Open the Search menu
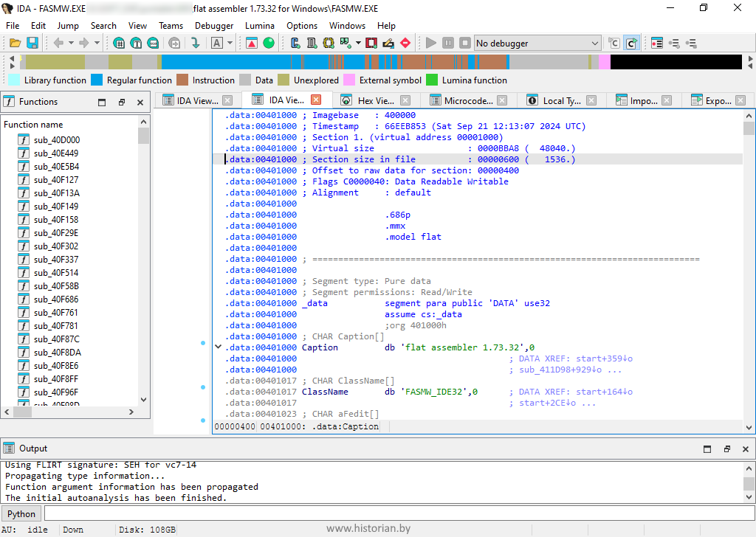Image resolution: width=756 pixels, height=537 pixels. (x=103, y=26)
